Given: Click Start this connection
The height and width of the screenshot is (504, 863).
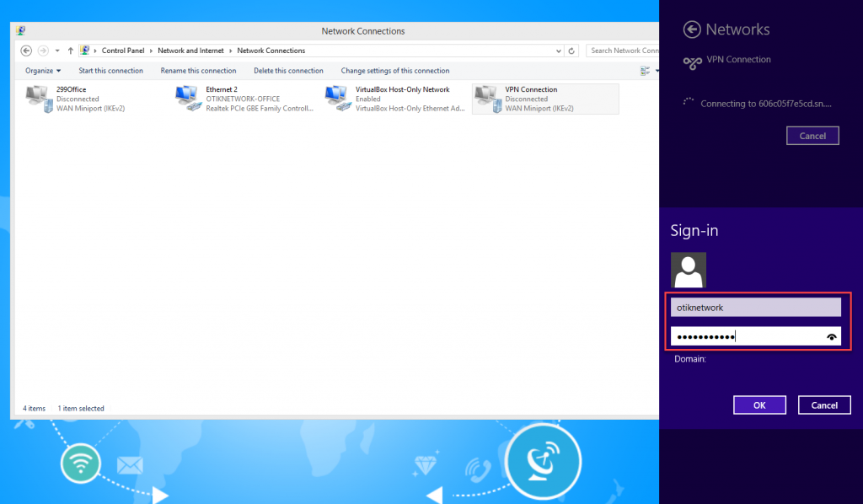Looking at the screenshot, I should click(x=110, y=71).
